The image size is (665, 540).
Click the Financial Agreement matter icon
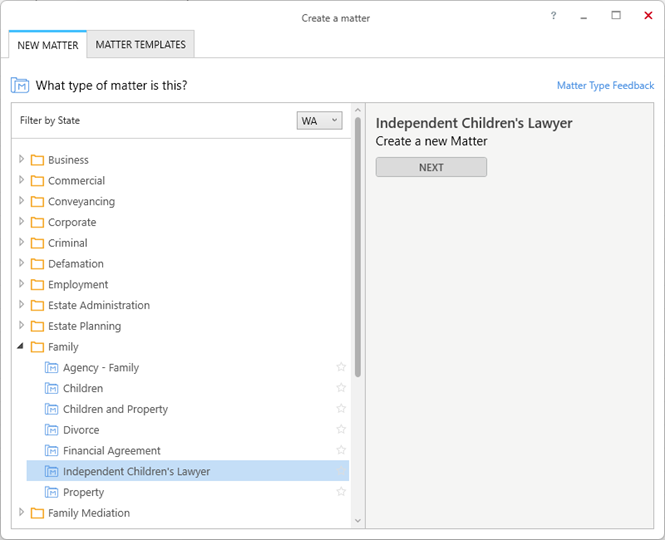click(x=52, y=451)
